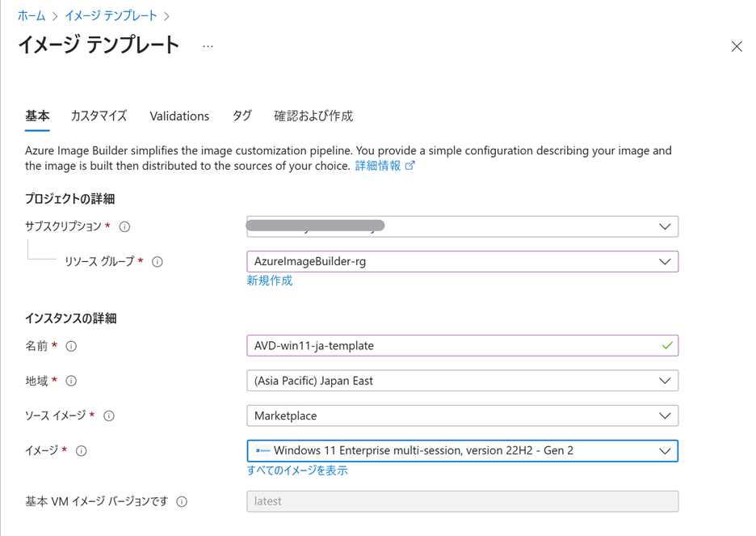Click info icon next to 名前 label
Image resolution: width=756 pixels, height=536 pixels.
[x=71, y=346]
